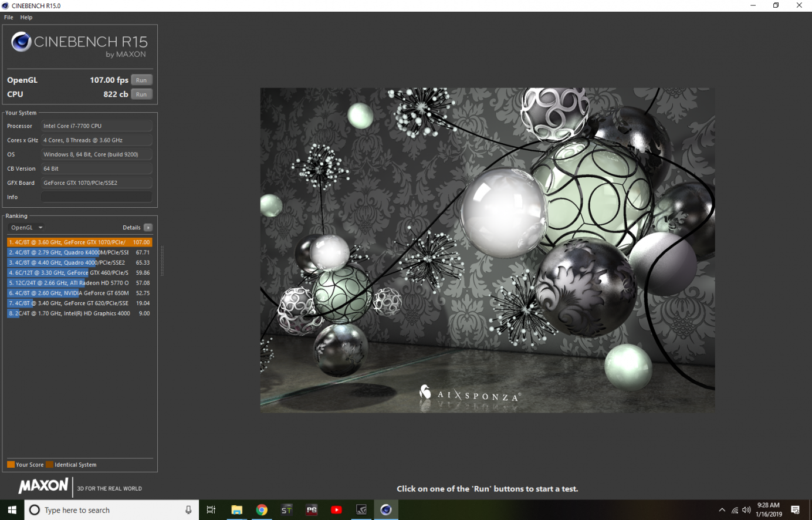Open Task View from the taskbar
812x520 pixels.
pos(211,510)
